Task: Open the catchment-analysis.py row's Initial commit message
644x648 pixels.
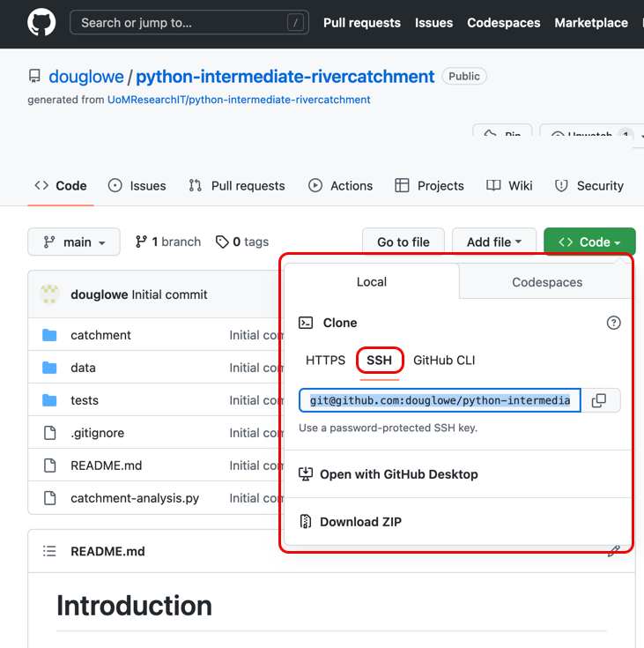Action: [256, 498]
